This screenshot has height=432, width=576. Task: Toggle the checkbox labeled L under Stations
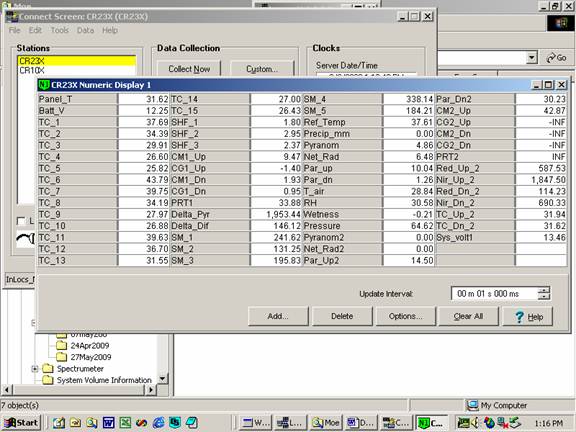[21, 221]
